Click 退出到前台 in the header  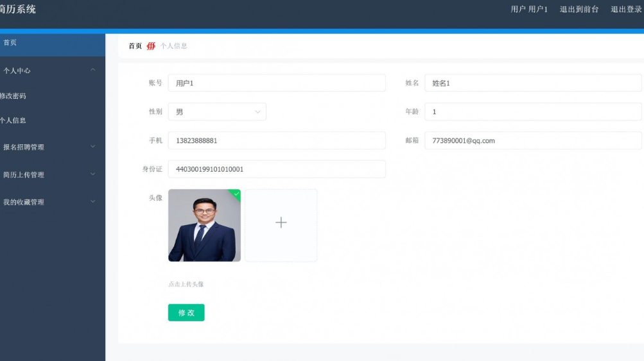[x=579, y=10]
